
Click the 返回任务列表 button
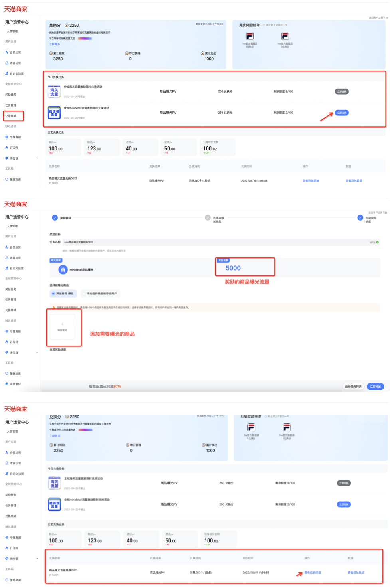(x=353, y=387)
